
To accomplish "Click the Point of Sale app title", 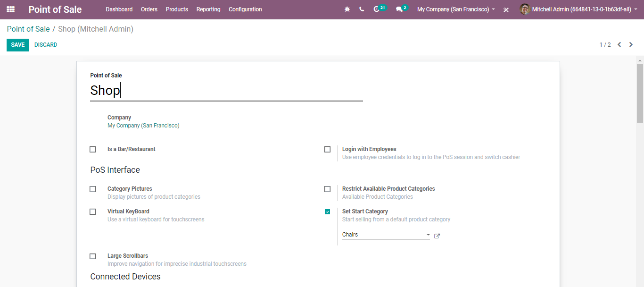I will (x=55, y=9).
